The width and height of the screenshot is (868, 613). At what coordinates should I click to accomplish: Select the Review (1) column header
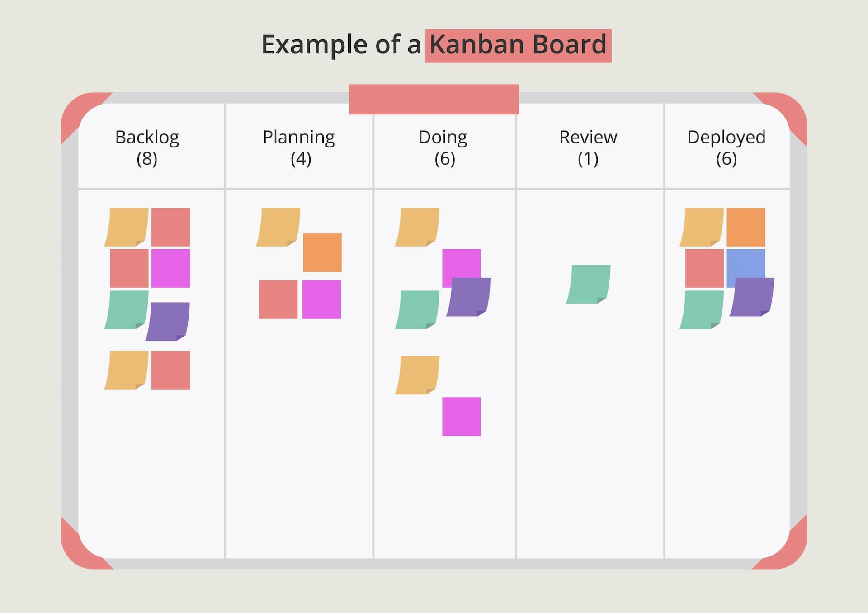[588, 148]
